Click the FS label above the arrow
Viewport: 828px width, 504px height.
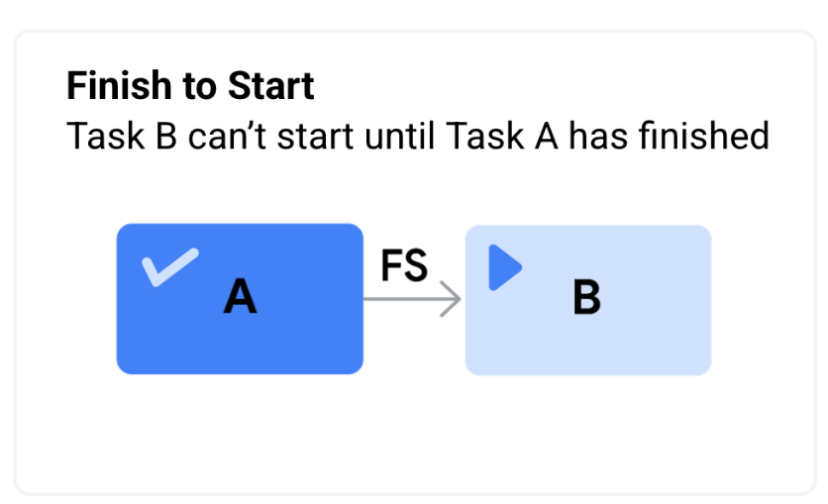point(404,266)
